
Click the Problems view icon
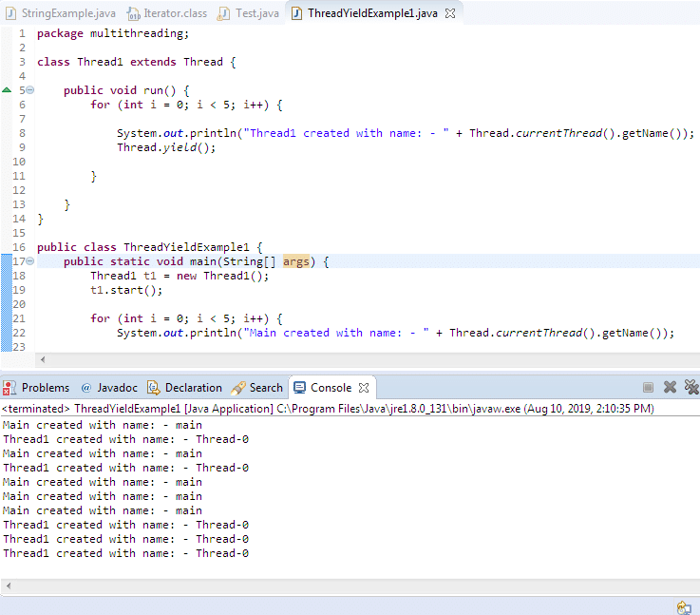(10, 388)
